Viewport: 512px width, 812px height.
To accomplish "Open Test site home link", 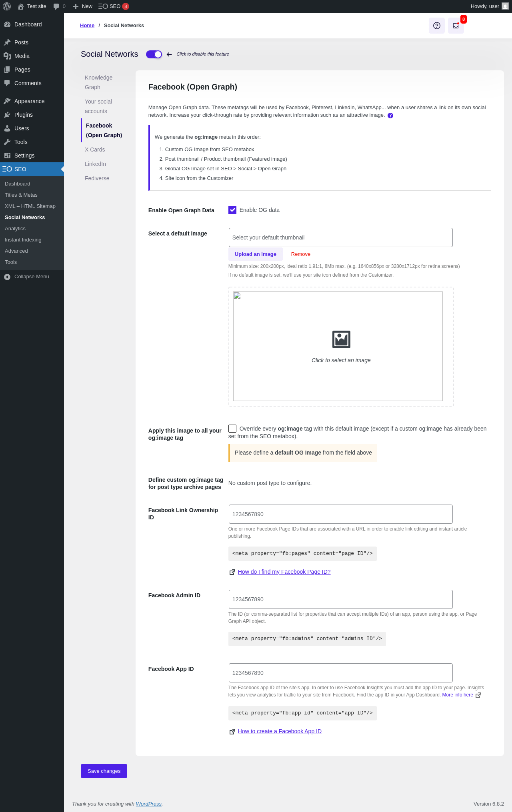I will (x=32, y=6).
